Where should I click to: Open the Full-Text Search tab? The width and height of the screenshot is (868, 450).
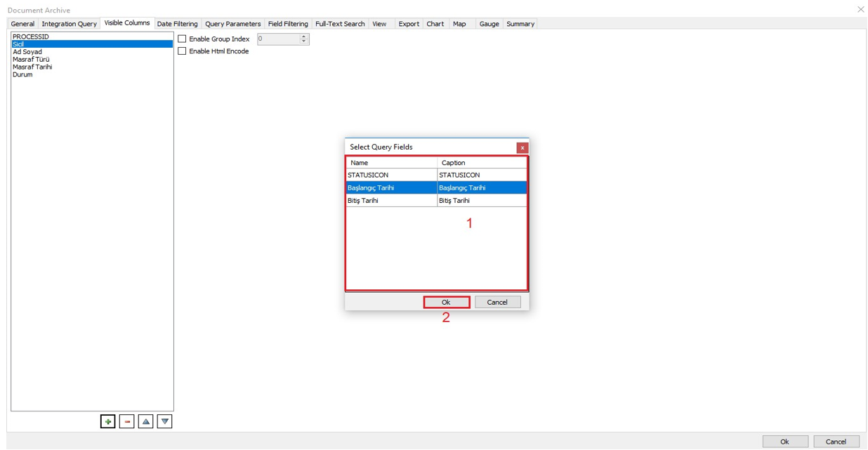point(340,24)
